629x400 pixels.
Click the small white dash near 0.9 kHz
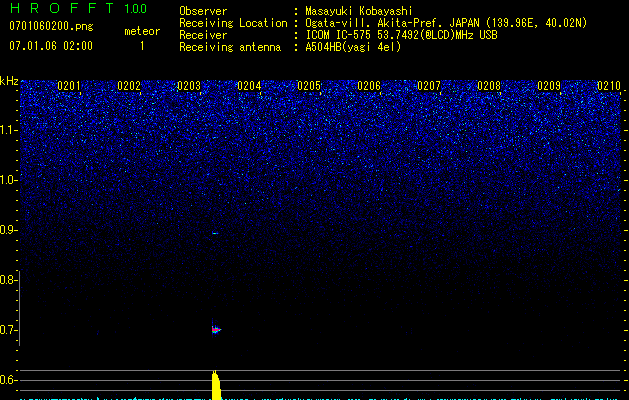tap(214, 233)
